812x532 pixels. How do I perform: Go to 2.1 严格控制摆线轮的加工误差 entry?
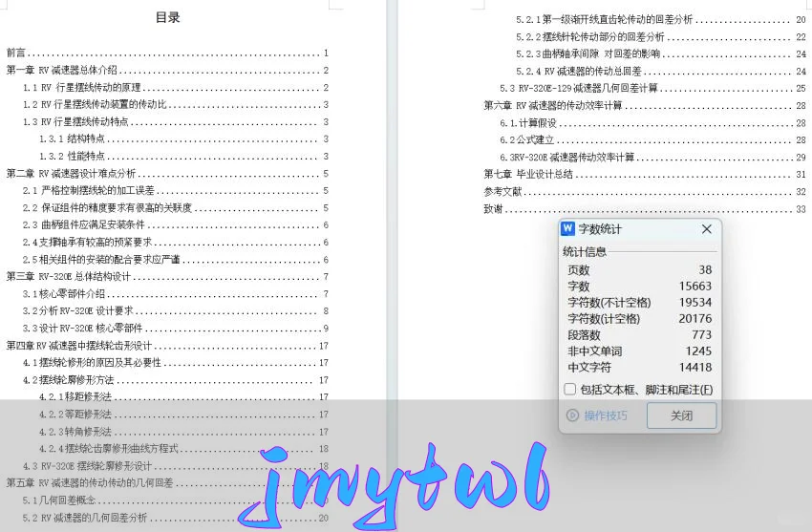[176, 190]
